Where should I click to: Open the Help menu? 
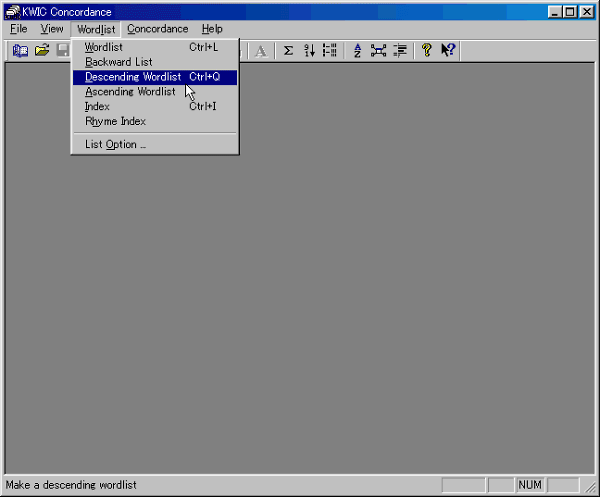click(212, 29)
